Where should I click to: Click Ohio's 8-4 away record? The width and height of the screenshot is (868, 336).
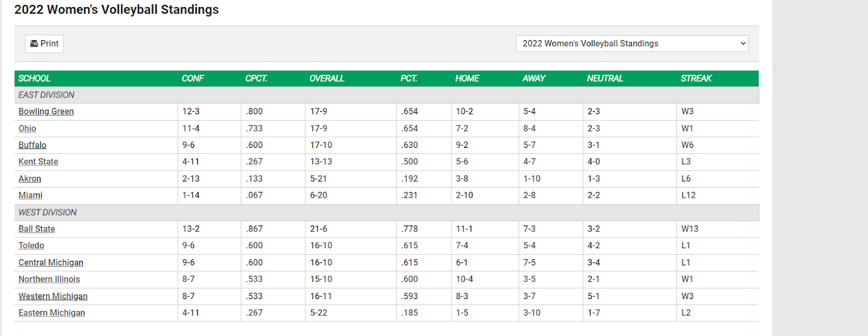point(529,128)
